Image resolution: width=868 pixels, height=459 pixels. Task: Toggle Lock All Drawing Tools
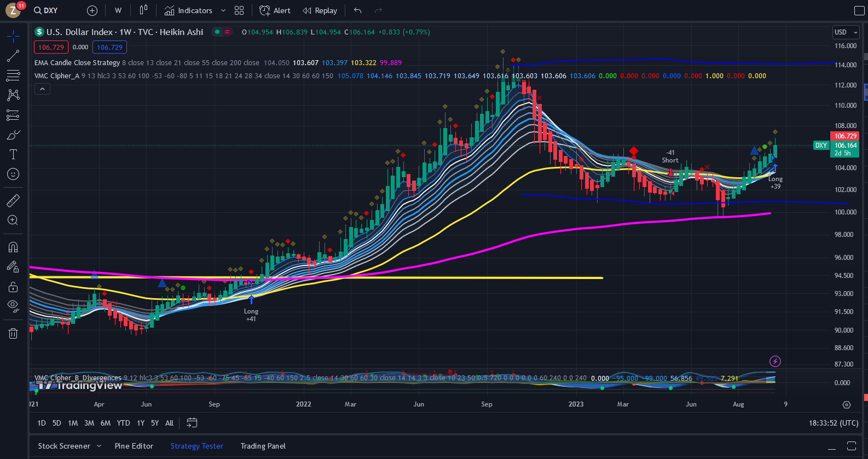pos(13,287)
